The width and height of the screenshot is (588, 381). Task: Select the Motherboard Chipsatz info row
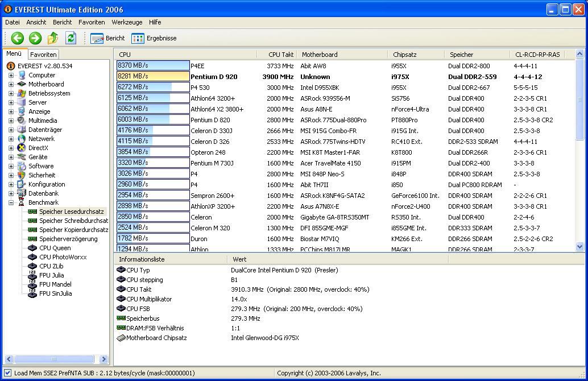(349, 338)
